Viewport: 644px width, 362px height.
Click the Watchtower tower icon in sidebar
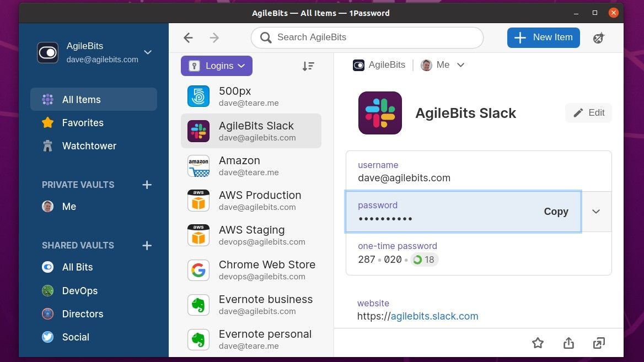(x=47, y=145)
